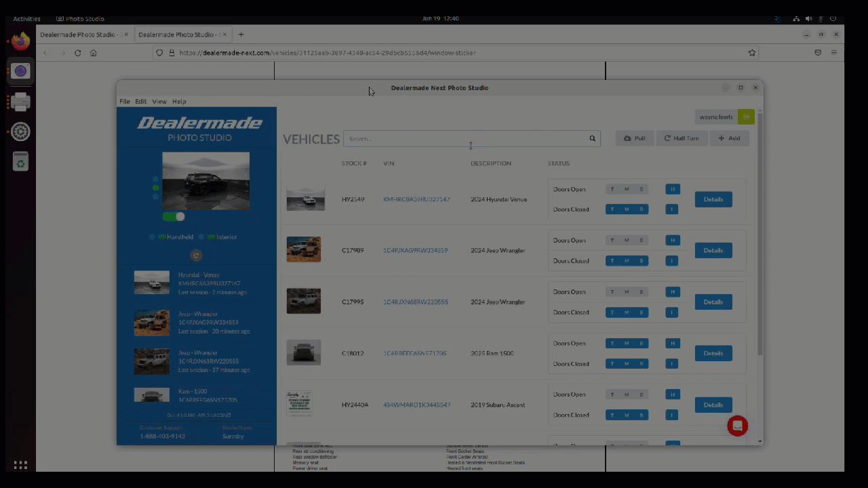Open the View menu
Viewport: 868px width, 488px height.
(x=159, y=101)
